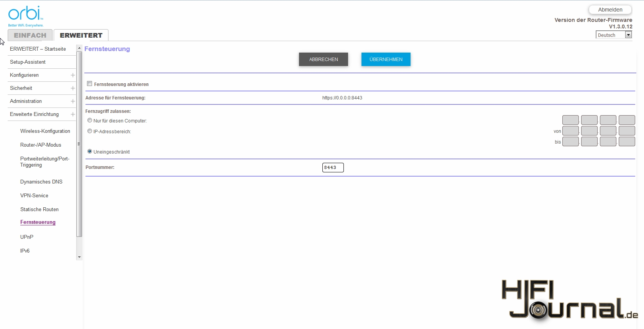The image size is (644, 329).
Task: Open the Statische Routen link
Action: pyautogui.click(x=39, y=209)
